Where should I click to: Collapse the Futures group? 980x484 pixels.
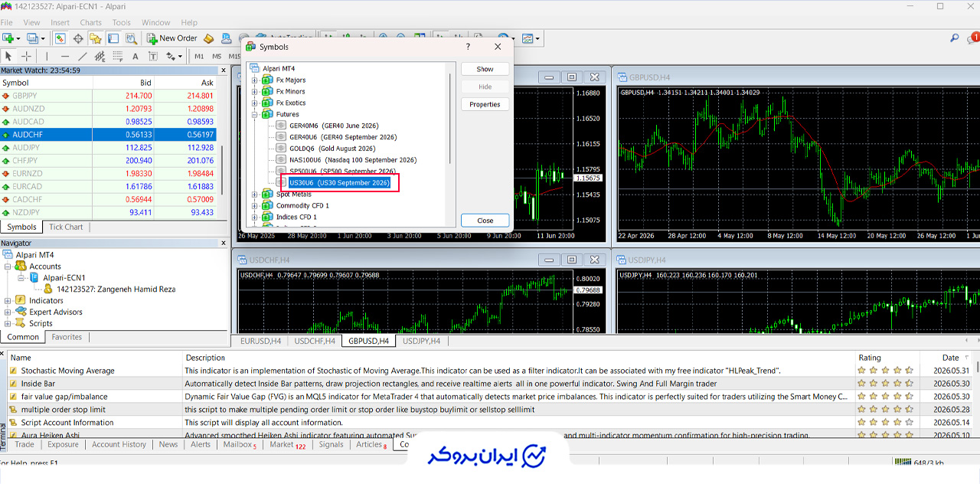point(255,114)
